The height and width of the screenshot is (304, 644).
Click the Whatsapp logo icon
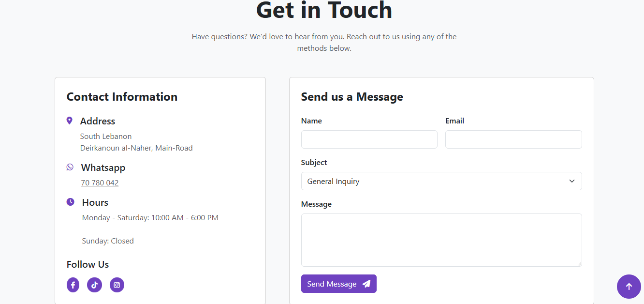pos(70,167)
